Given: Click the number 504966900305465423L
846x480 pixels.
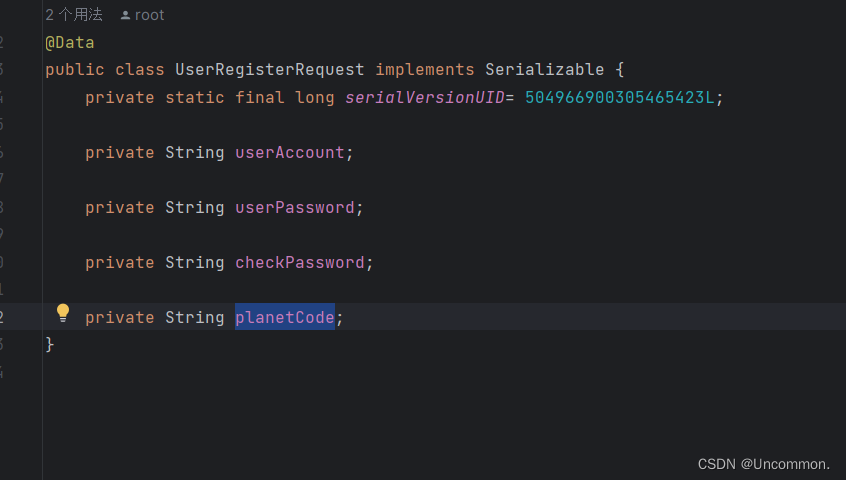Looking at the screenshot, I should point(619,98).
